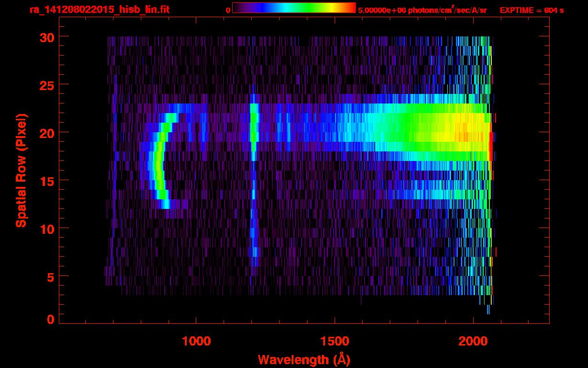Click the Wavelength (Å) axis title
Screen dimensions: 588x368
coord(304,359)
